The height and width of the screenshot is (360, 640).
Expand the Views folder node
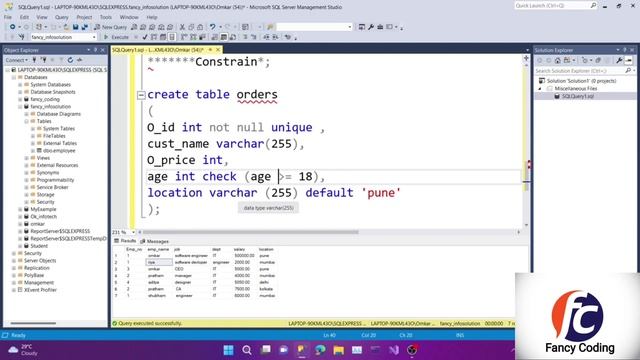pyautogui.click(x=27, y=158)
